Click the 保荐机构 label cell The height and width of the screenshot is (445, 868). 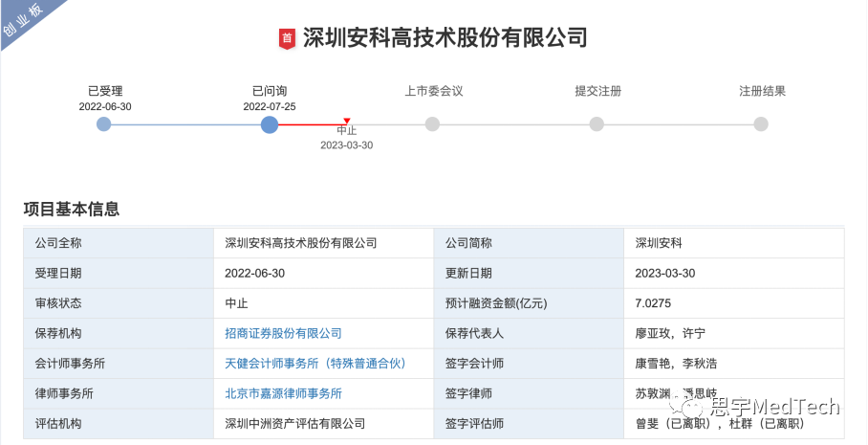click(x=119, y=334)
